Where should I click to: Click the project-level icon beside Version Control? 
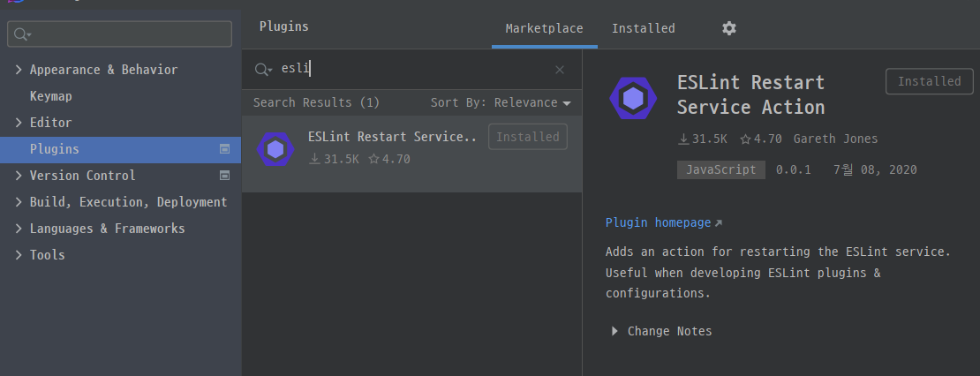[224, 176]
